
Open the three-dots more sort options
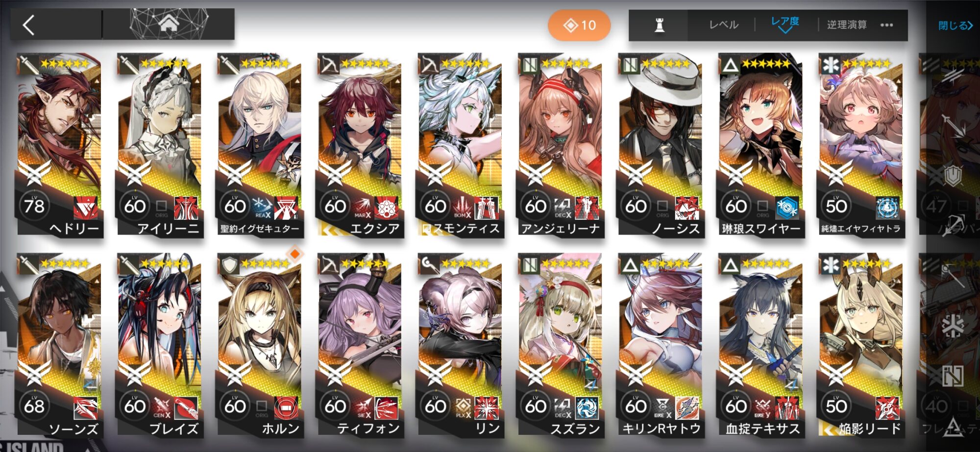coord(886,25)
